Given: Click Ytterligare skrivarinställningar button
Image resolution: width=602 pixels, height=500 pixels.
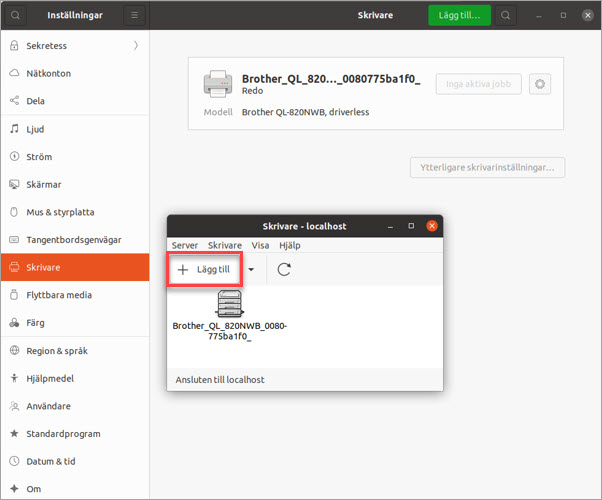Looking at the screenshot, I should coord(488,167).
